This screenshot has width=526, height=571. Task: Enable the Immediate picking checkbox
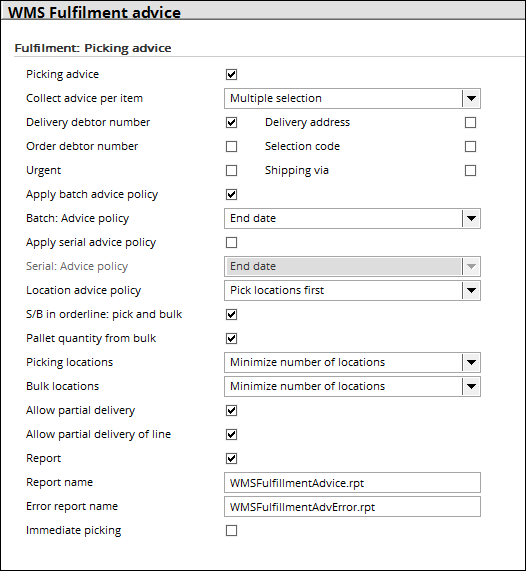(x=231, y=531)
